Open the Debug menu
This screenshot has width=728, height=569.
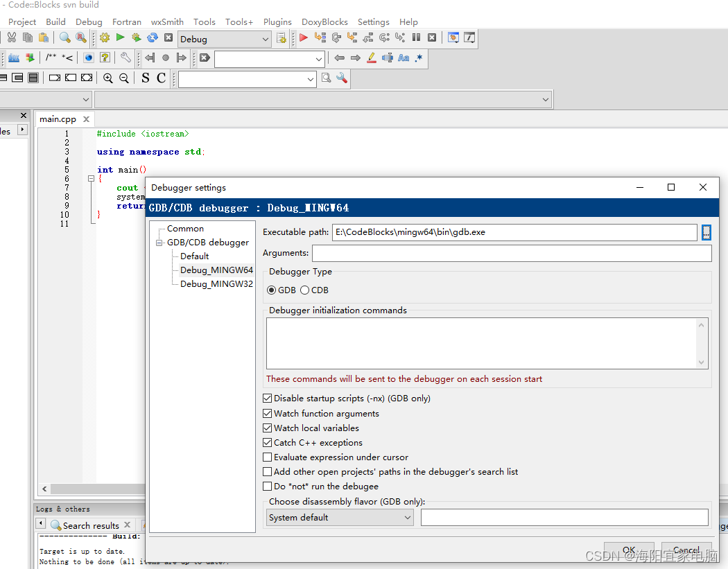point(89,21)
